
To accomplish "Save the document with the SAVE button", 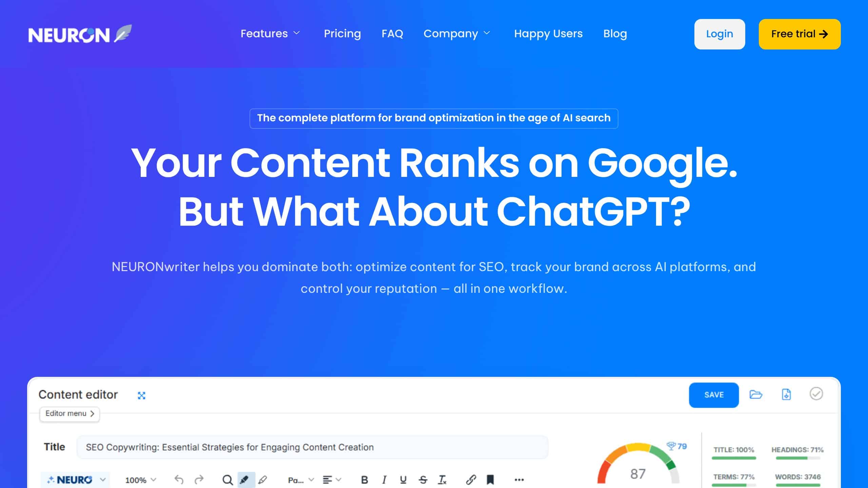I will click(x=713, y=395).
